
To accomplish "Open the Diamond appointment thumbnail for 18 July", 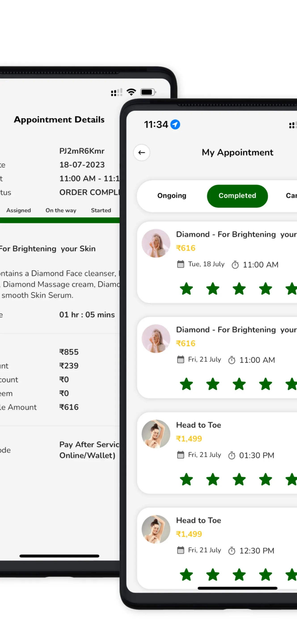I will [156, 243].
